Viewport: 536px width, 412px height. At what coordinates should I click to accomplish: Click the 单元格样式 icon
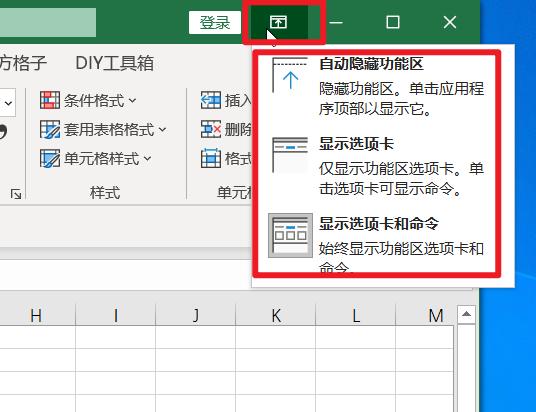tap(50, 158)
